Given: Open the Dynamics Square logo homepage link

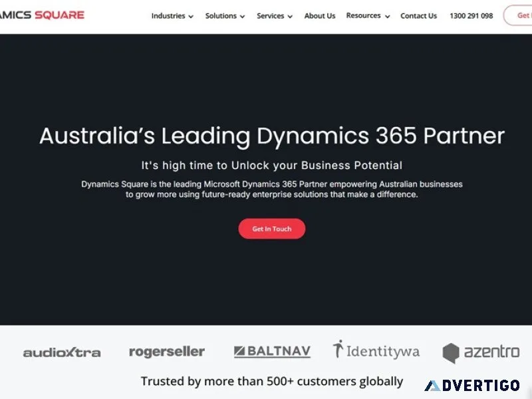Looking at the screenshot, I should (x=42, y=15).
